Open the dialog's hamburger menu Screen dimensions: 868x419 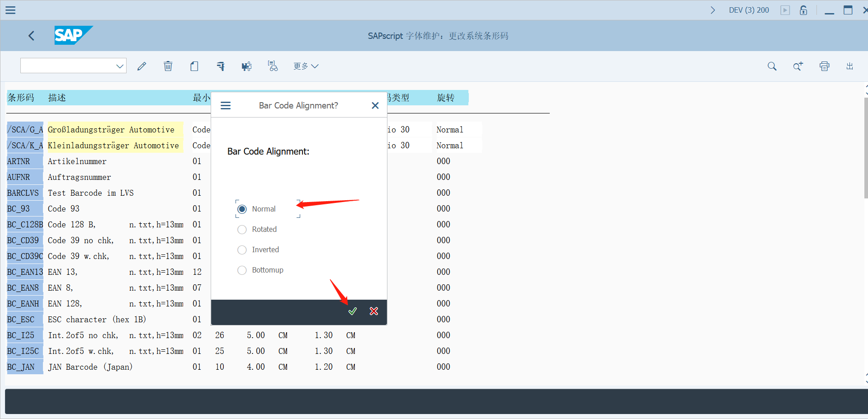tap(226, 105)
